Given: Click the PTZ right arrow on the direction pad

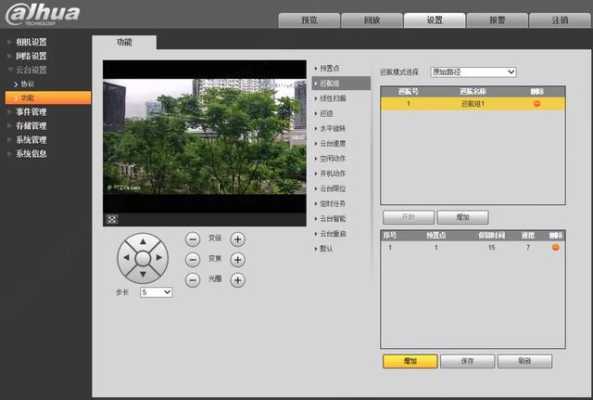Looking at the screenshot, I should [159, 258].
